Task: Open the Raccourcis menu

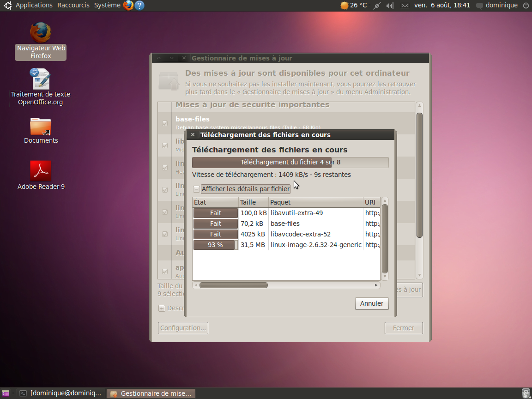Action: point(73,5)
